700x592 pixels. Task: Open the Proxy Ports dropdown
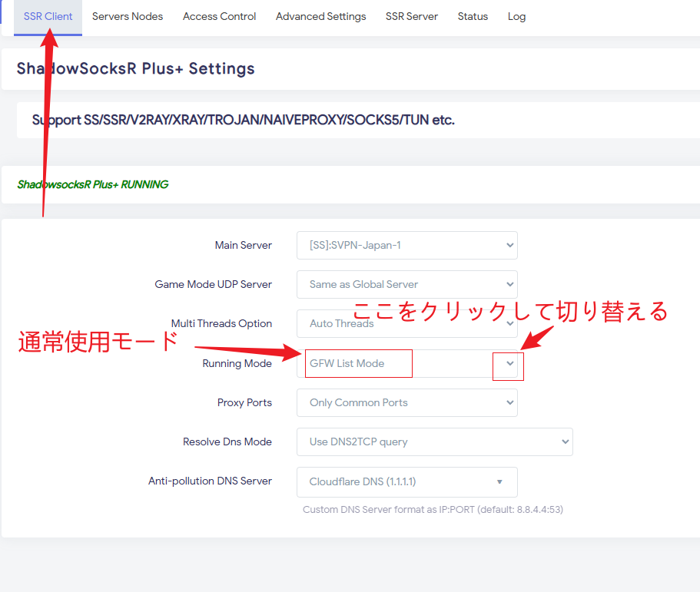[406, 403]
